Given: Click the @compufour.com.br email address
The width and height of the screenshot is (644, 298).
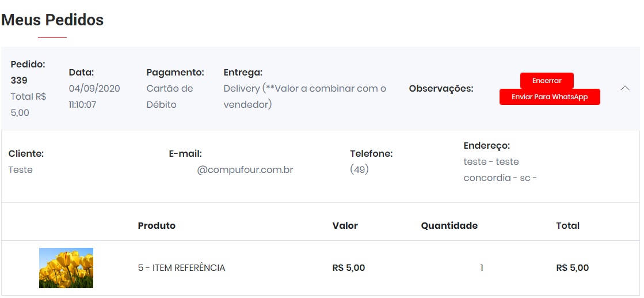Looking at the screenshot, I should coord(245,170).
